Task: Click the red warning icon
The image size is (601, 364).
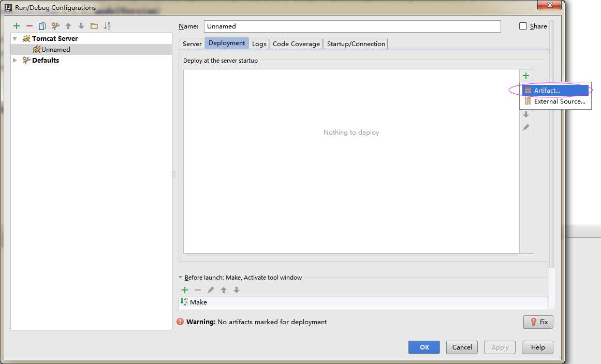Action: click(180, 322)
